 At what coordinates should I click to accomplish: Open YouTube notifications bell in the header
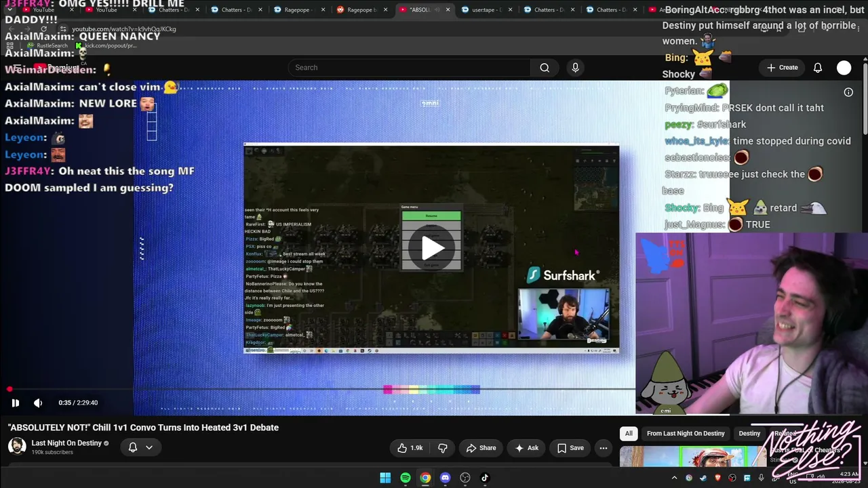[818, 68]
